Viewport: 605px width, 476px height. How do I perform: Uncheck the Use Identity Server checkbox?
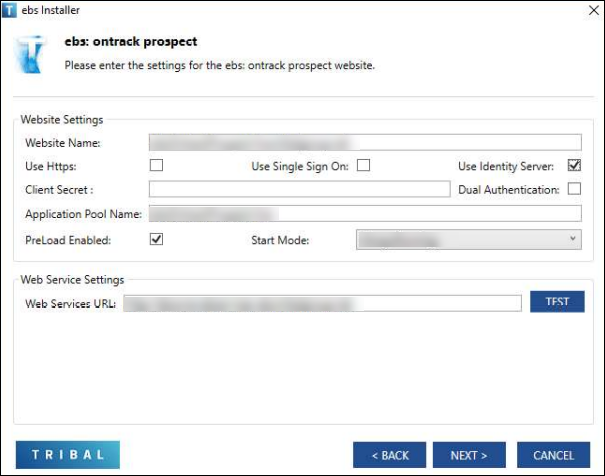coord(575,165)
